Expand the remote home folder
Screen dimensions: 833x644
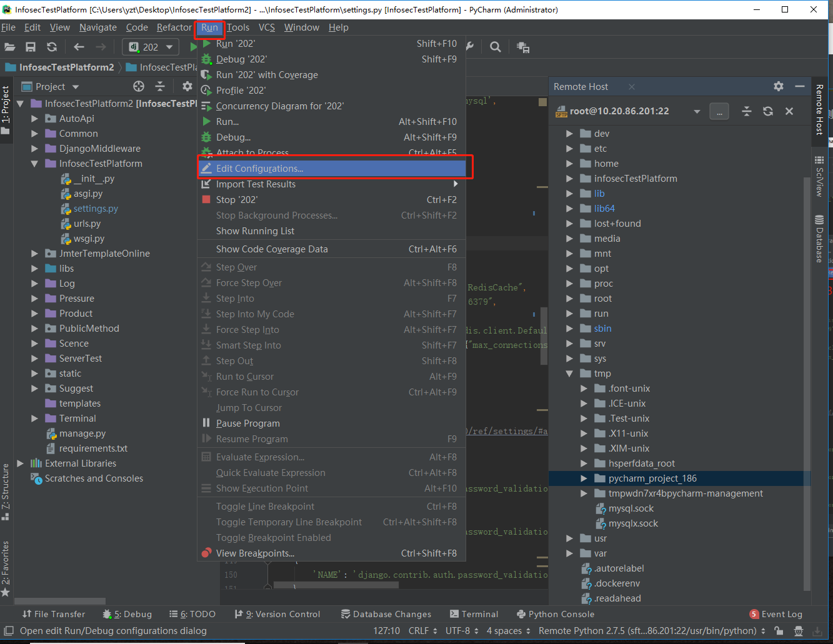(x=569, y=164)
